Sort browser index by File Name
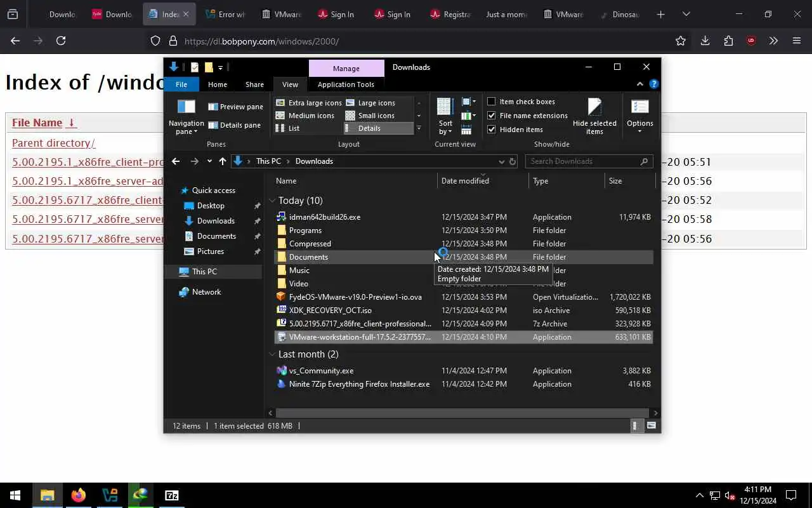Image resolution: width=812 pixels, height=508 pixels. pos(37,123)
